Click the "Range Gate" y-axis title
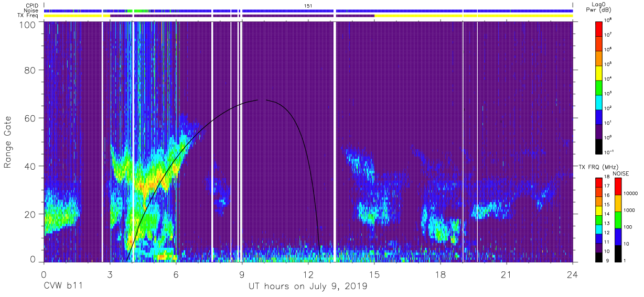The width and height of the screenshot is (644, 297). pyautogui.click(x=8, y=142)
